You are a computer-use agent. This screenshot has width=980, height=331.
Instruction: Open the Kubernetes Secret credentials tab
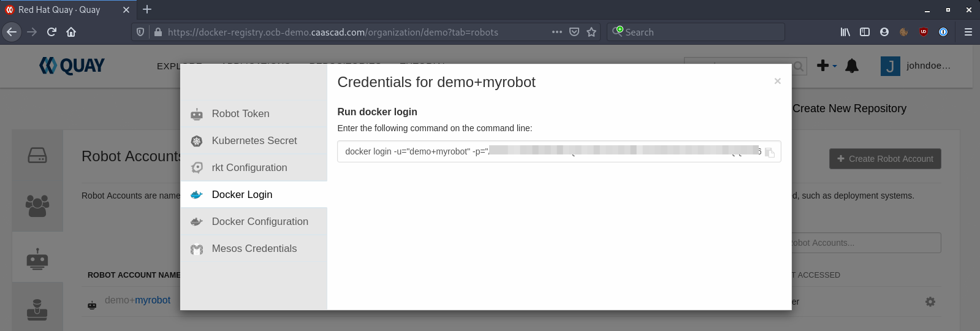tap(254, 140)
